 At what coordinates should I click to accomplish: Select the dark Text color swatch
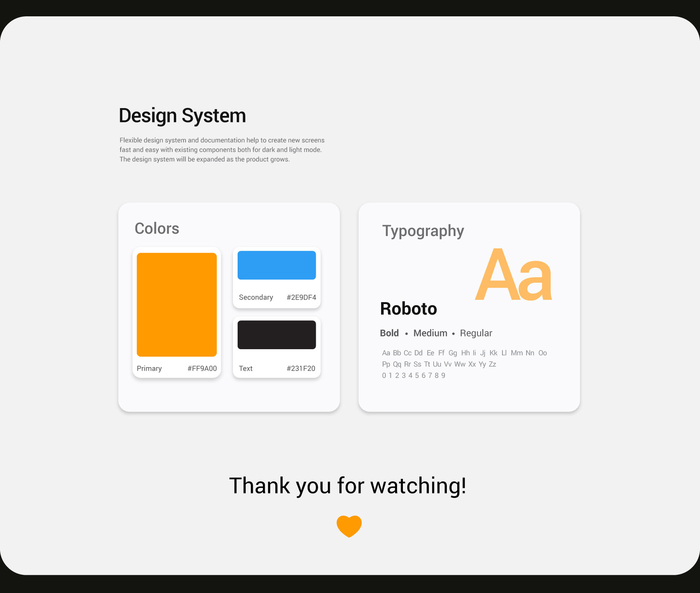click(x=276, y=335)
